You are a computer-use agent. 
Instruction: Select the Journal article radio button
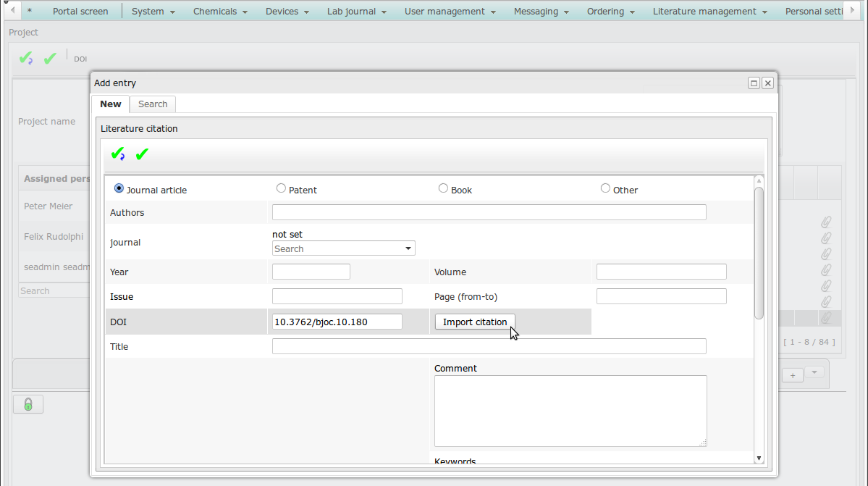click(x=119, y=188)
